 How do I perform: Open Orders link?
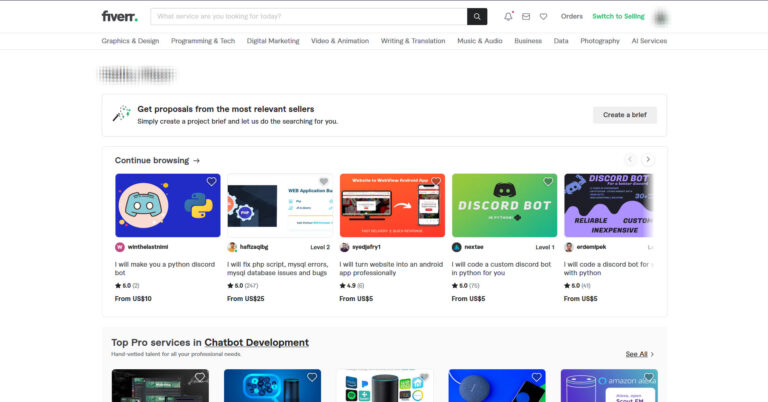[x=572, y=16]
